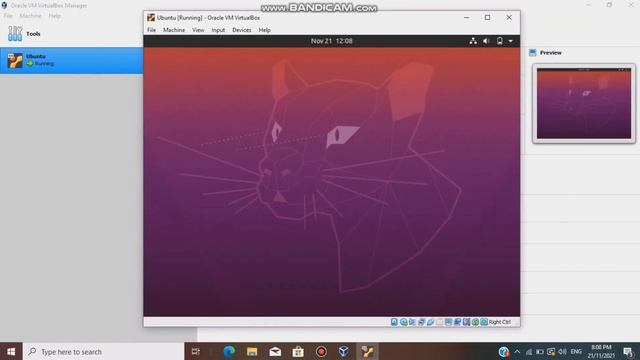Open the taskbar clock and date
The image size is (640, 360).
(601, 352)
